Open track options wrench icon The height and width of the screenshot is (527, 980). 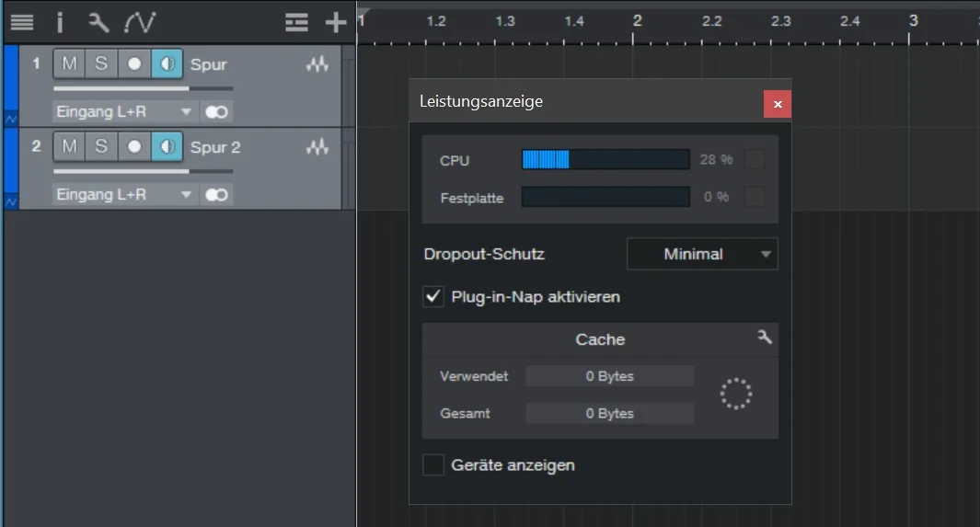[x=98, y=23]
